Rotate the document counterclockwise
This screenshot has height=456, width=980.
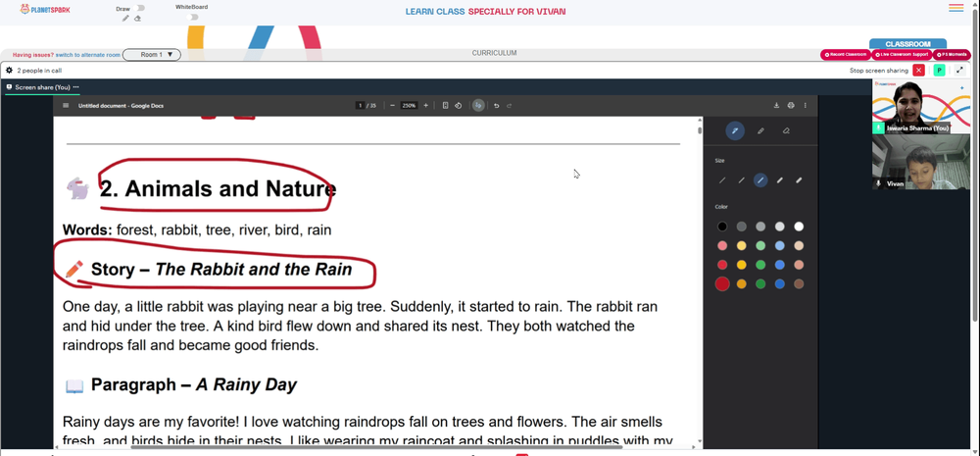pos(458,106)
